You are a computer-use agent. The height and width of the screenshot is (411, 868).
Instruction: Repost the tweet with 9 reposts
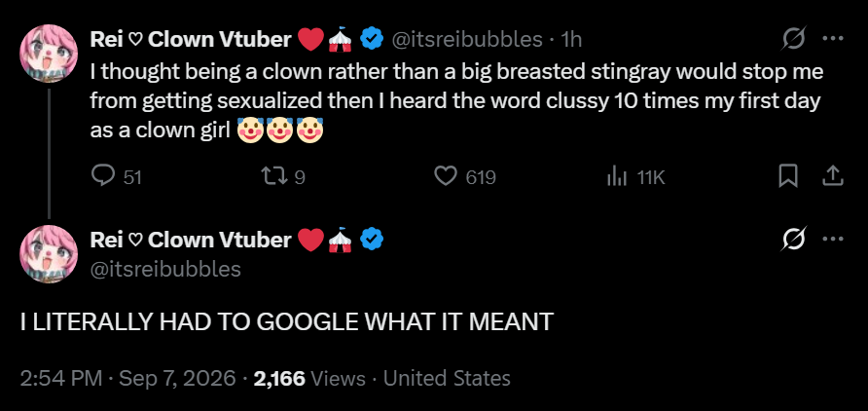pos(271,176)
